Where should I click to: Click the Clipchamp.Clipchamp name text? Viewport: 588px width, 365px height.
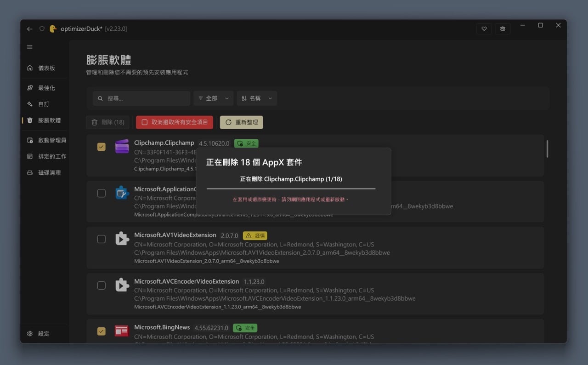[x=164, y=143]
